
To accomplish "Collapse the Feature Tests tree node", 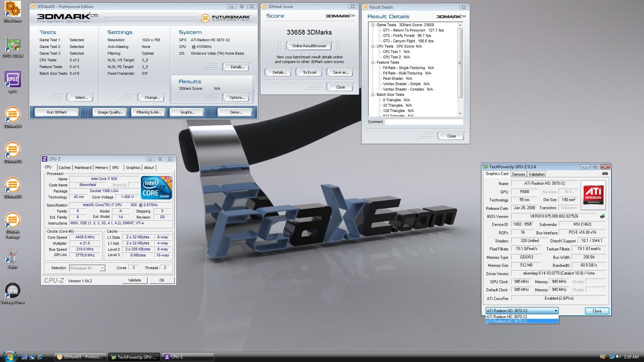I will coord(373,62).
